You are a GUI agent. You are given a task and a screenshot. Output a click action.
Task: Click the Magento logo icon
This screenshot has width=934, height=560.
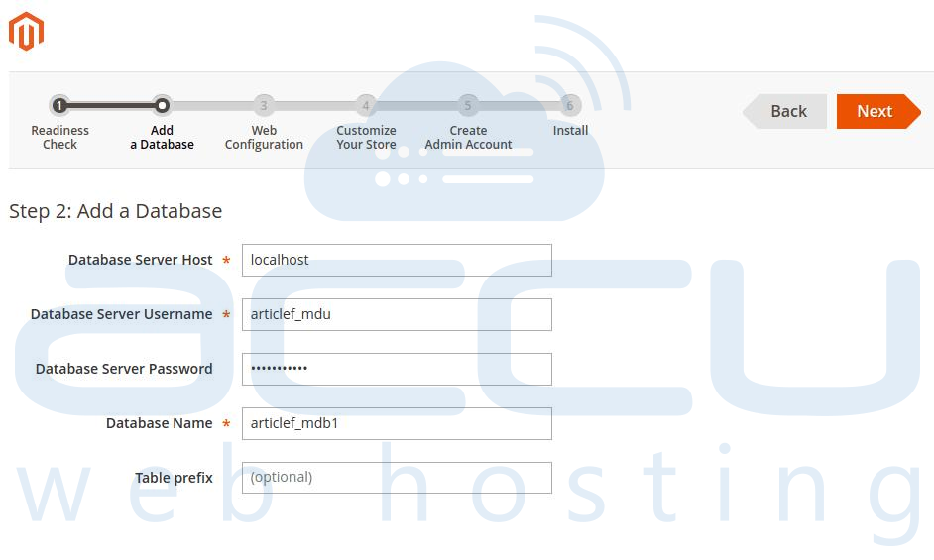click(x=26, y=31)
